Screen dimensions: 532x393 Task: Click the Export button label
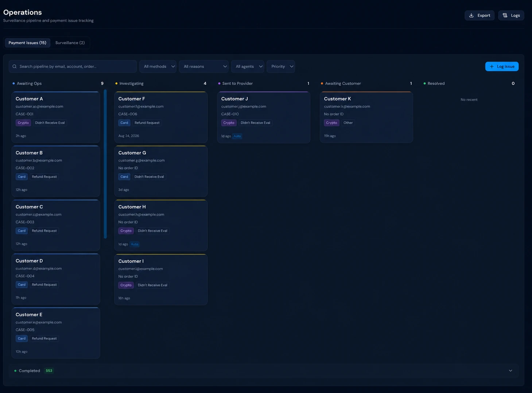click(484, 15)
